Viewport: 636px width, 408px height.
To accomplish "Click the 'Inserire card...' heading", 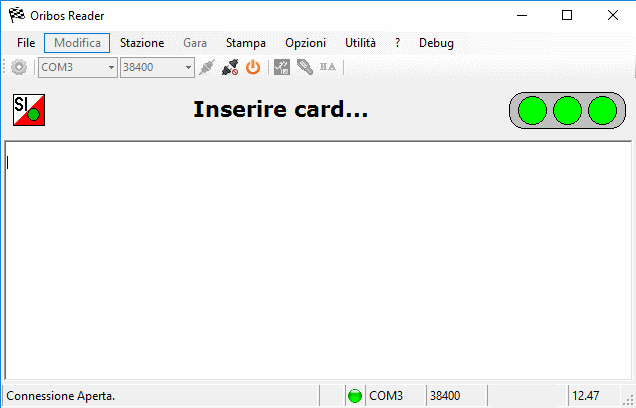I will [x=281, y=110].
